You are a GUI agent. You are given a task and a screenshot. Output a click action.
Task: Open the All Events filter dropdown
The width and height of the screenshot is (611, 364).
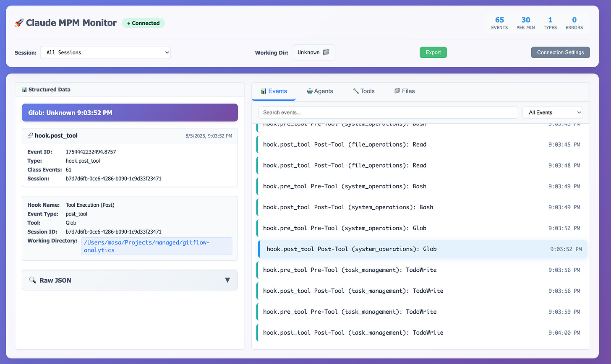tap(553, 112)
